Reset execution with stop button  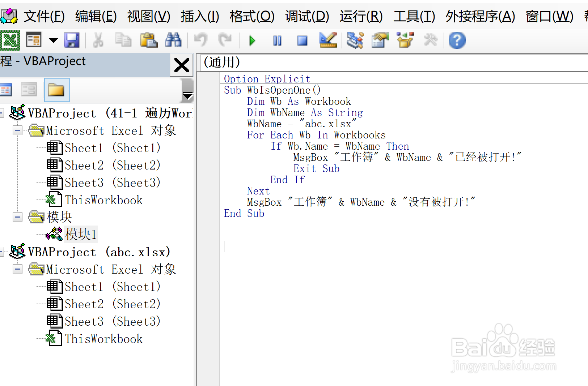tap(302, 40)
